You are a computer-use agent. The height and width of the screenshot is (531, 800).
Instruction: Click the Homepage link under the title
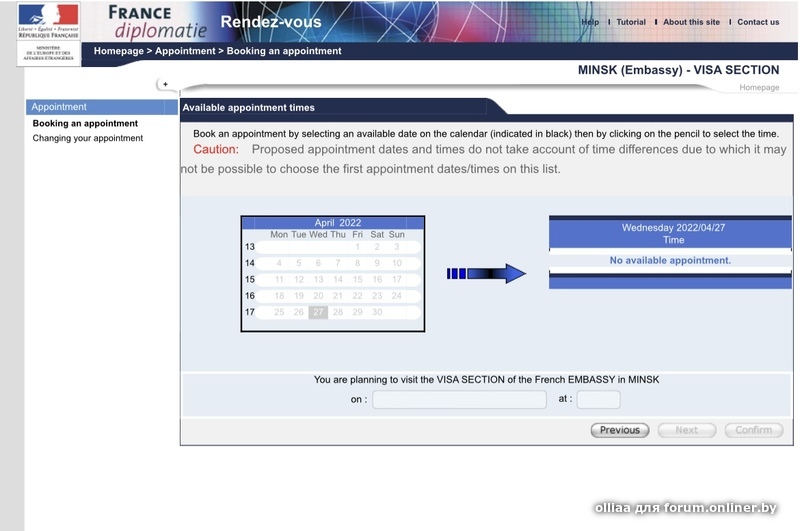point(759,87)
